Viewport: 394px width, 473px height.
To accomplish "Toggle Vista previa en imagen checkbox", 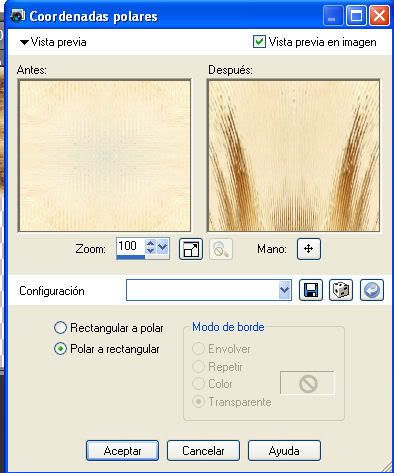I will coord(259,42).
